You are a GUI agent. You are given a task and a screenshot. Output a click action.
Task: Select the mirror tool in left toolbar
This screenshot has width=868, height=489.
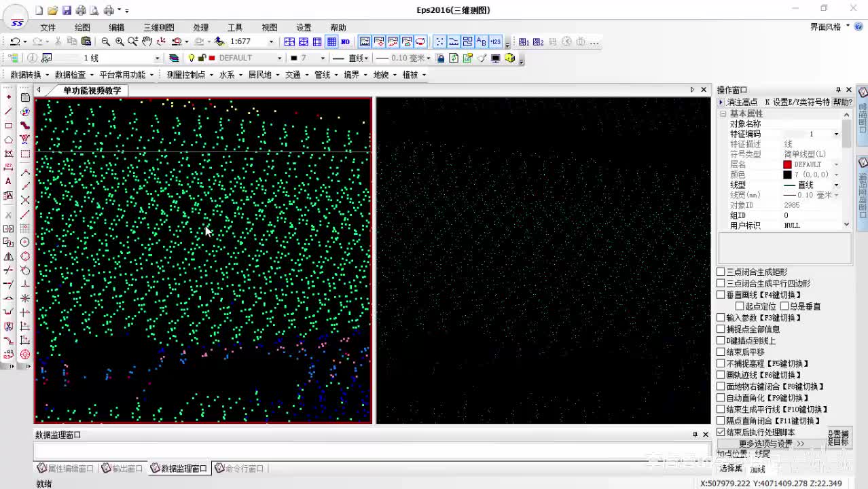point(8,257)
